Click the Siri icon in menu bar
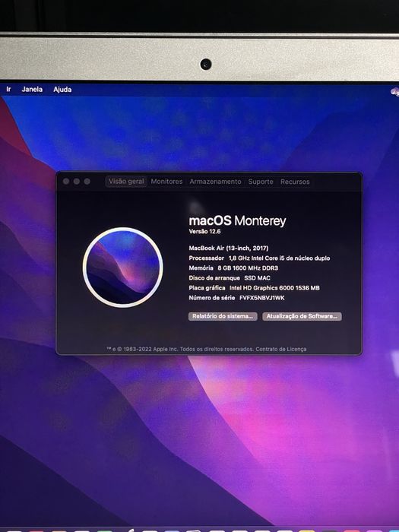Screen dimensions: 399x532 (x=394, y=91)
